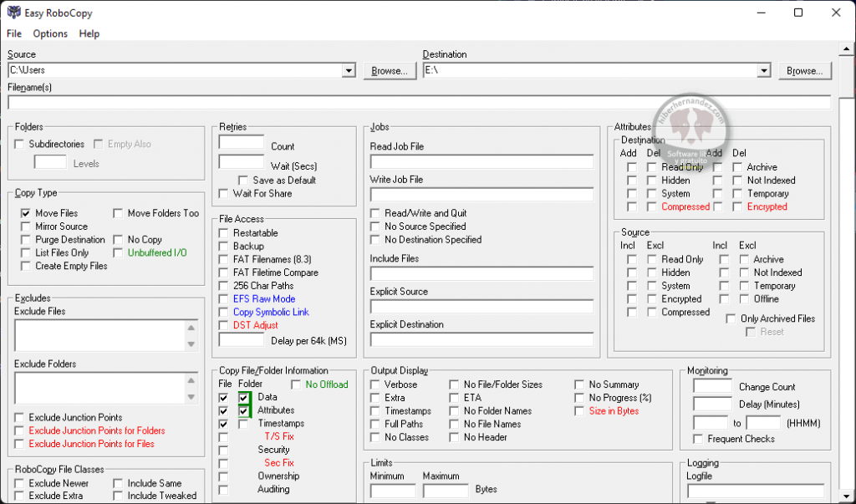The height and width of the screenshot is (504, 856).
Task: Check Read/Write and Quit option
Action: [375, 213]
